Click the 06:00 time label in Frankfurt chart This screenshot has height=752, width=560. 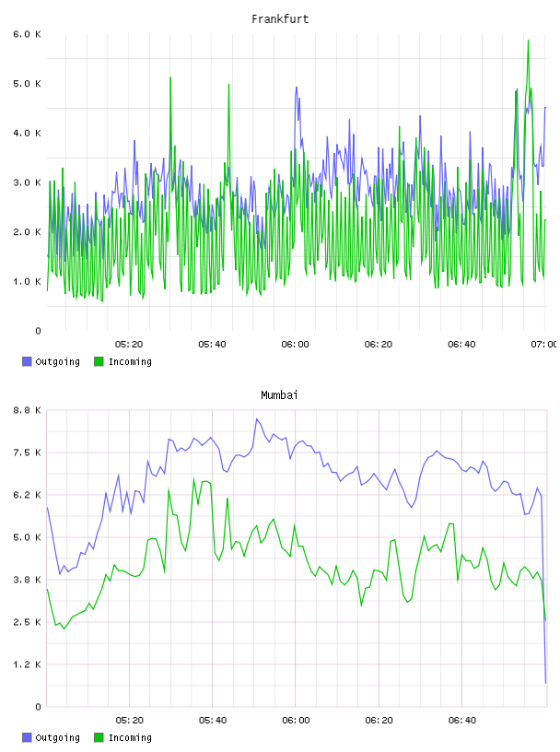pyautogui.click(x=296, y=344)
